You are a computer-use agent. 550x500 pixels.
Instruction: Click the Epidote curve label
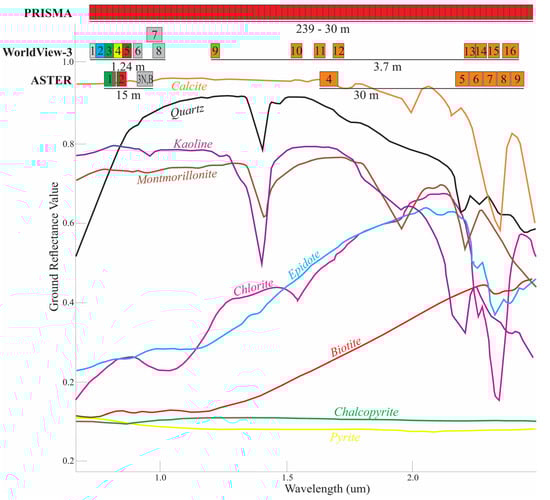[x=304, y=264]
